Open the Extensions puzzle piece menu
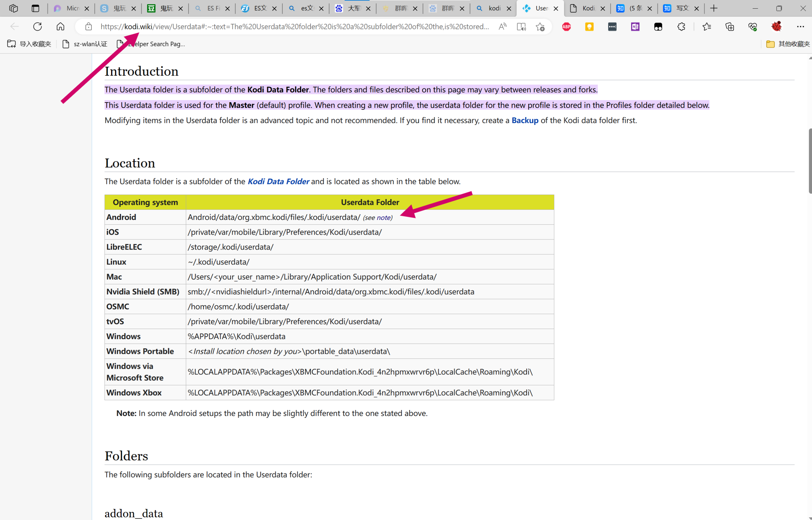 (x=681, y=27)
